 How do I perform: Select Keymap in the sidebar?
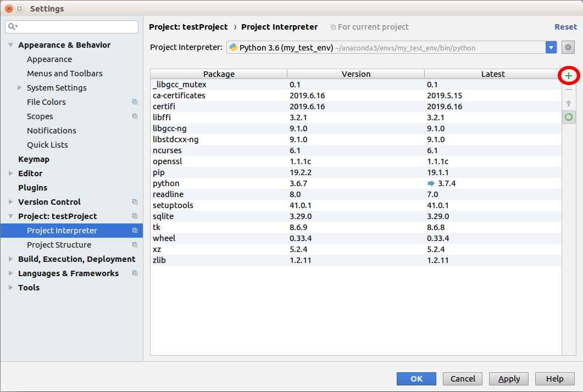34,159
